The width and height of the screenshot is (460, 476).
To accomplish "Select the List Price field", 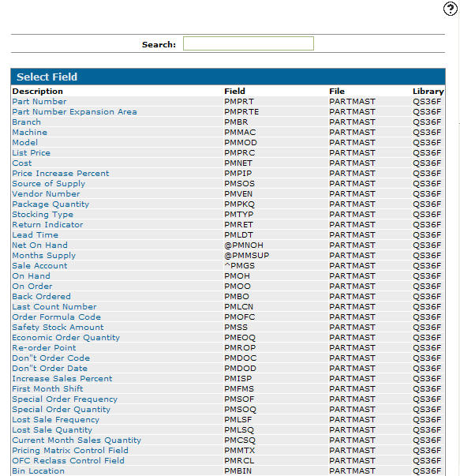I will point(32,152).
